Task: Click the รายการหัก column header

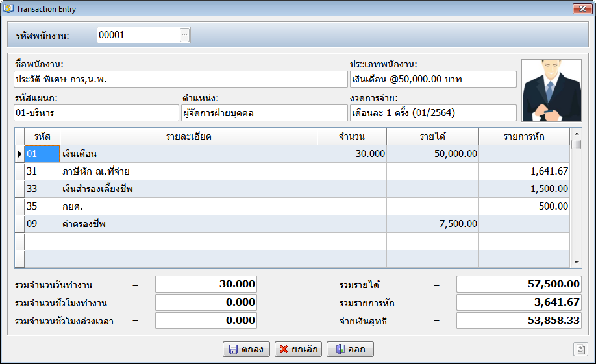Action: click(524, 137)
